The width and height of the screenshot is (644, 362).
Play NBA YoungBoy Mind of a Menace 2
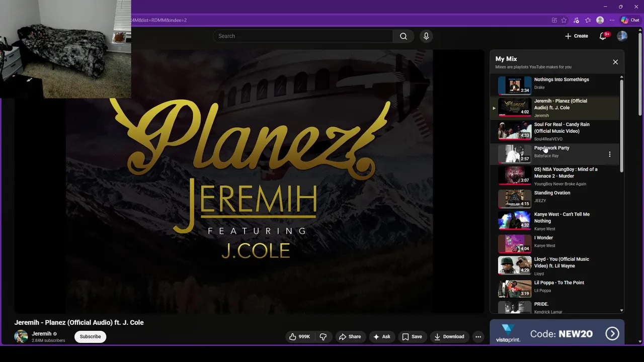555,176
